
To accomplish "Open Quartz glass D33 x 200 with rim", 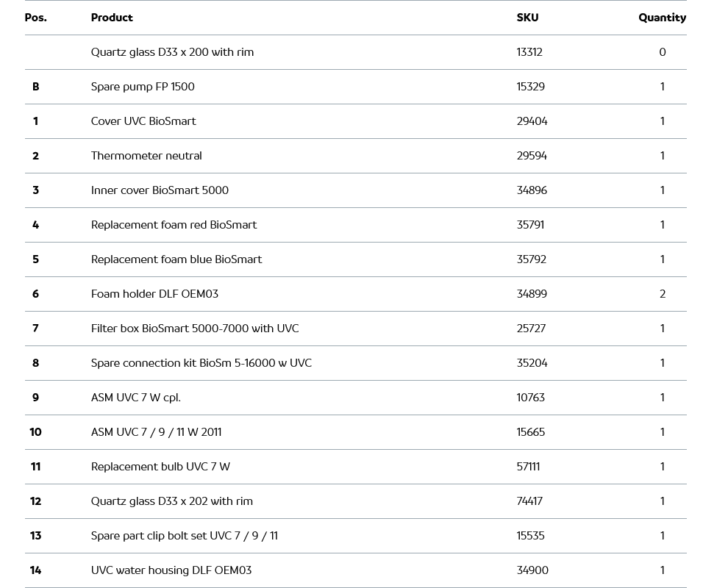I will click(172, 52).
